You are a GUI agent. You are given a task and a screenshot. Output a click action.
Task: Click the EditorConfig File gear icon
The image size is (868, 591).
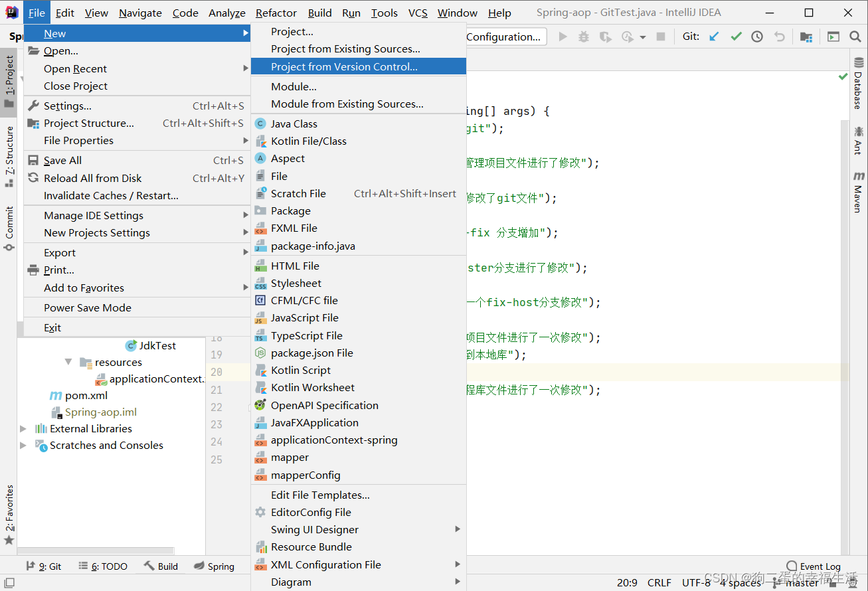pyautogui.click(x=260, y=512)
